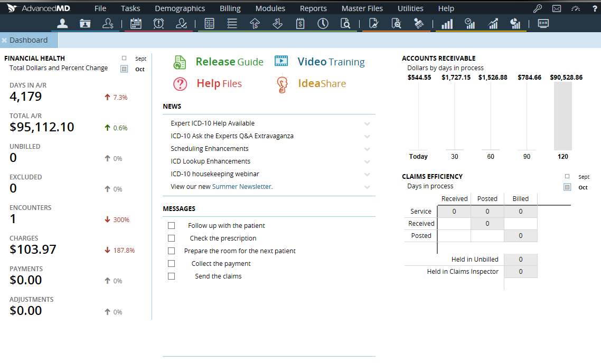Viewport: 601px width, 364px height.
Task: Open the Utilities menu
Action: point(410,8)
